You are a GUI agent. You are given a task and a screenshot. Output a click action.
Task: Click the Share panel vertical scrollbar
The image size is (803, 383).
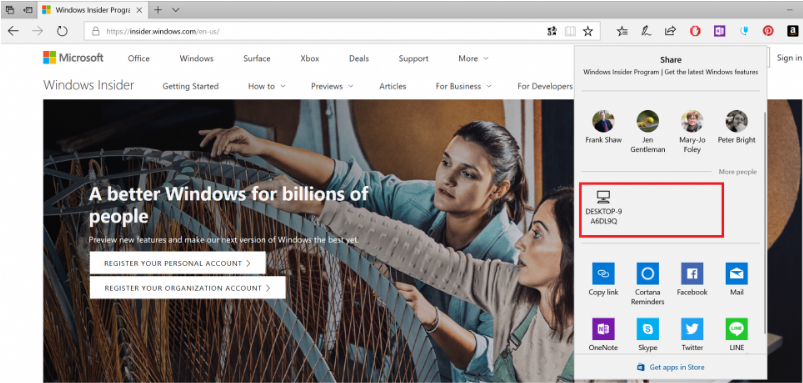(x=764, y=223)
